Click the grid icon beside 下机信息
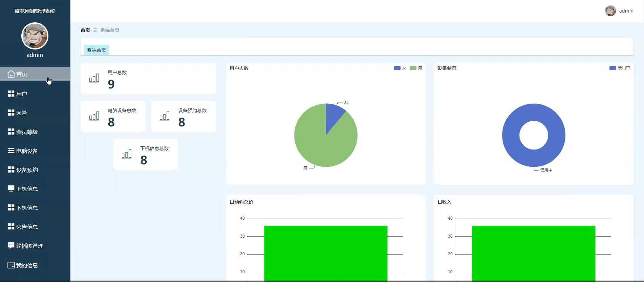The image size is (644, 282). click(11, 207)
